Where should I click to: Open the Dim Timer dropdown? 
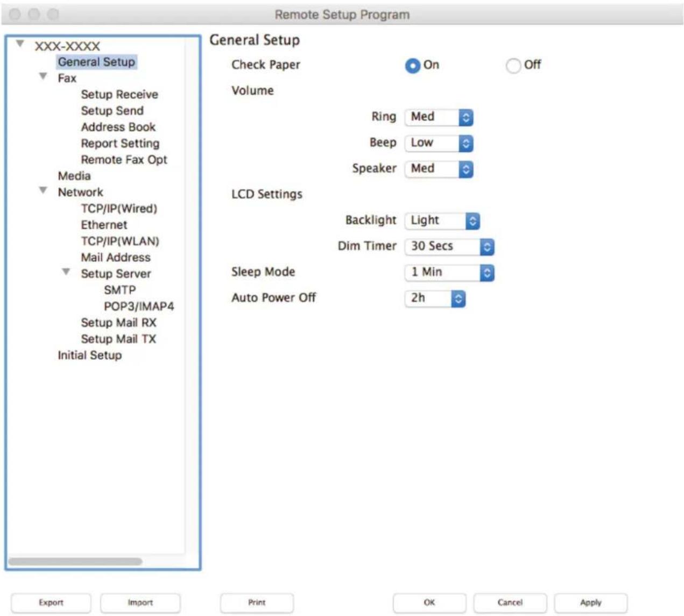point(449,246)
